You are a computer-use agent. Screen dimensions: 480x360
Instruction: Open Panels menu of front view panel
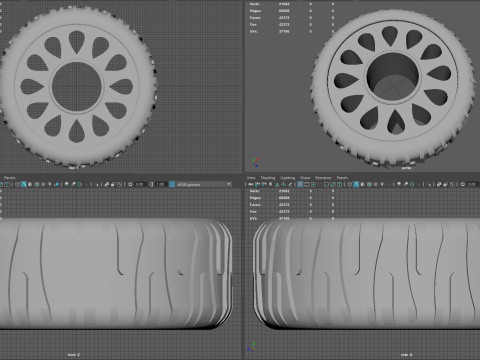click(x=10, y=178)
